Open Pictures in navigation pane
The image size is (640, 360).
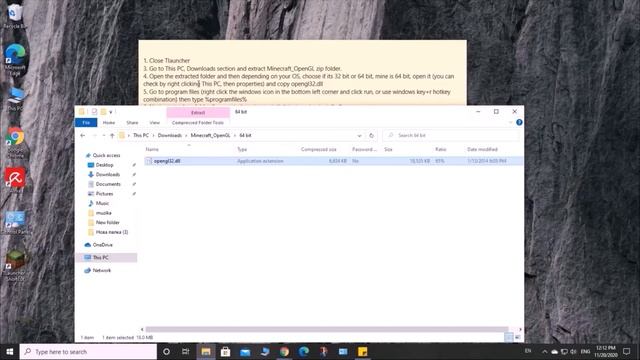(x=104, y=193)
